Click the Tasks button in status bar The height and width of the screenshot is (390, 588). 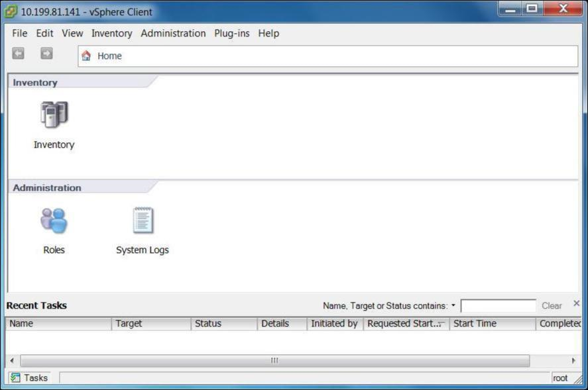click(29, 377)
